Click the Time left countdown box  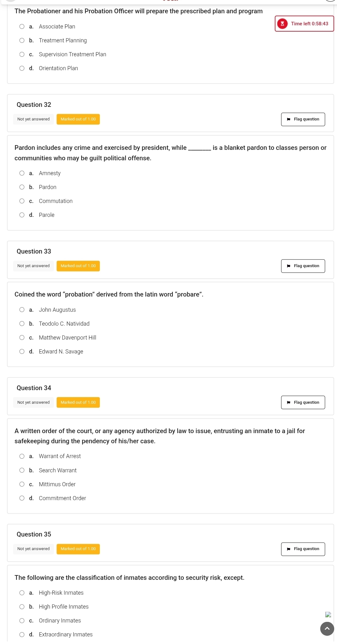tap(304, 24)
